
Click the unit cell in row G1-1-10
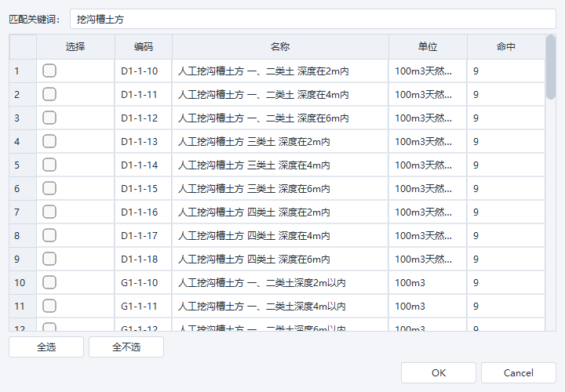pyautogui.click(x=428, y=282)
